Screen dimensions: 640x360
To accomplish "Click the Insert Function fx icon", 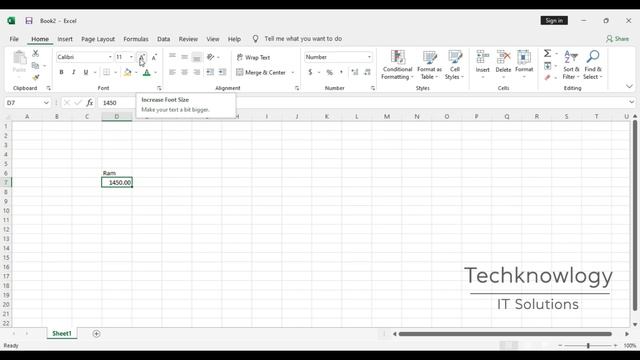I will pos(90,103).
